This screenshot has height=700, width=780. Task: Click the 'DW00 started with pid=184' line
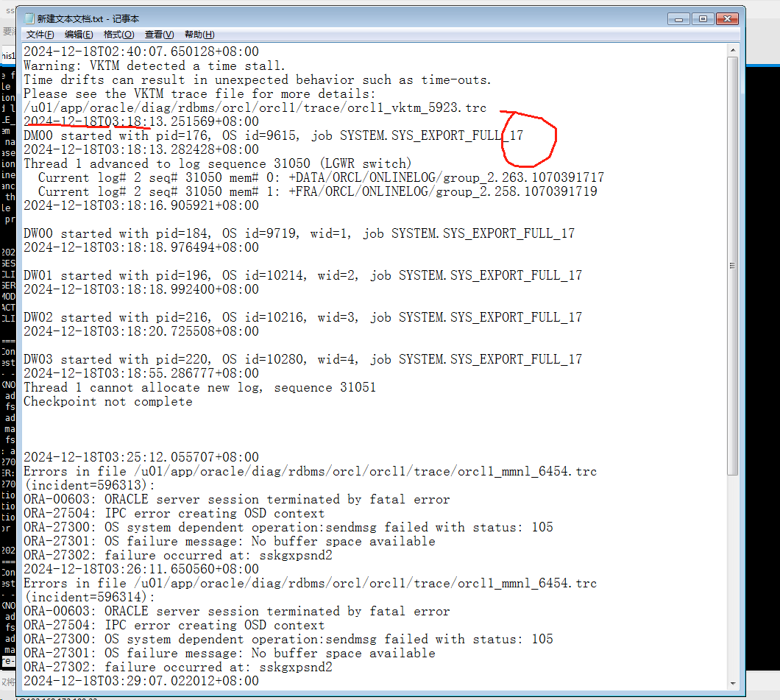point(299,233)
